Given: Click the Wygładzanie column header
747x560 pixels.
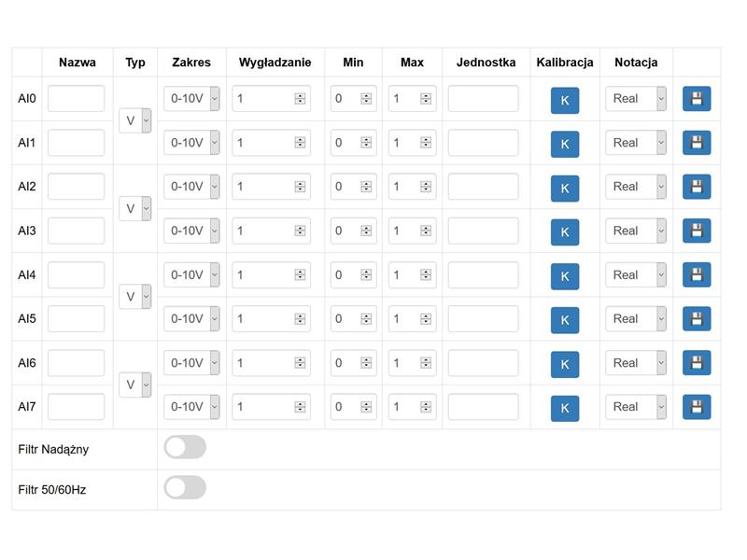Looking at the screenshot, I should pyautogui.click(x=275, y=63).
